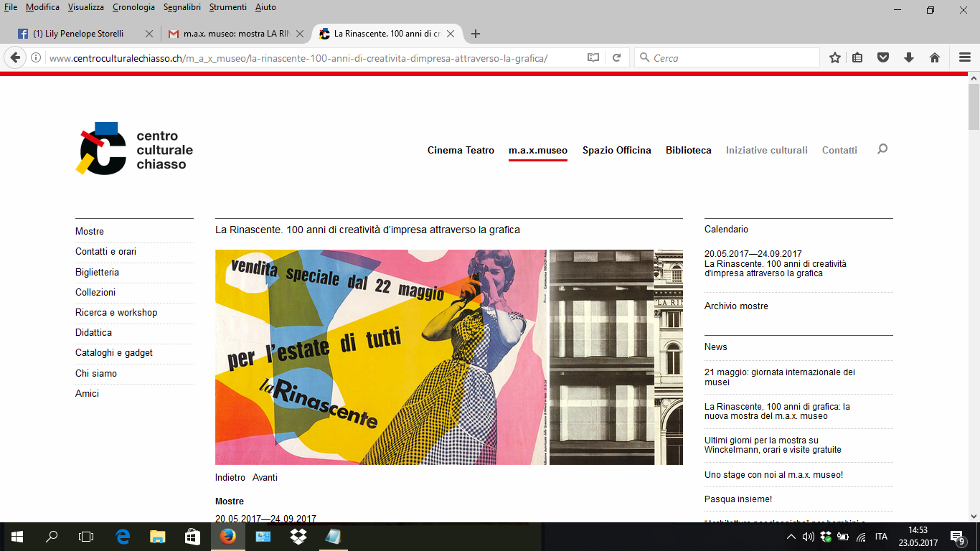The width and height of the screenshot is (980, 551).
Task: Show hidden system tray icons
Action: [791, 537]
